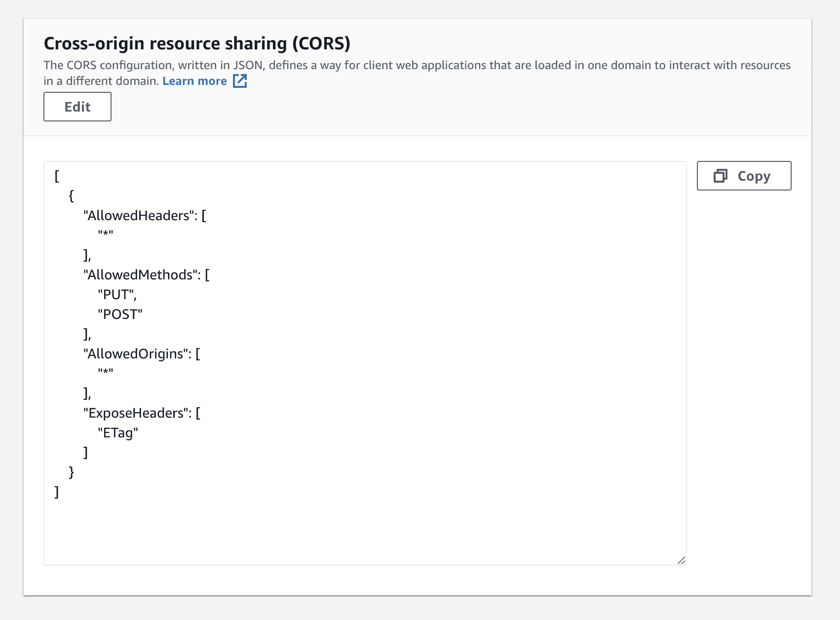Viewport: 840px width, 620px height.
Task: Click empty space below the JSON text
Action: pos(365,531)
